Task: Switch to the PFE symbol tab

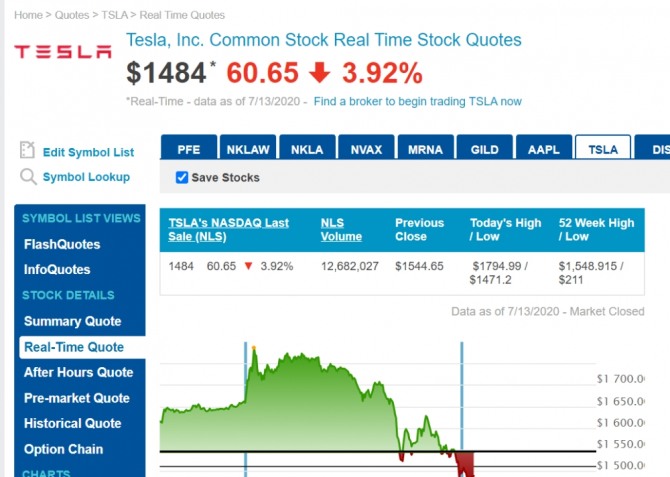Action: point(188,149)
